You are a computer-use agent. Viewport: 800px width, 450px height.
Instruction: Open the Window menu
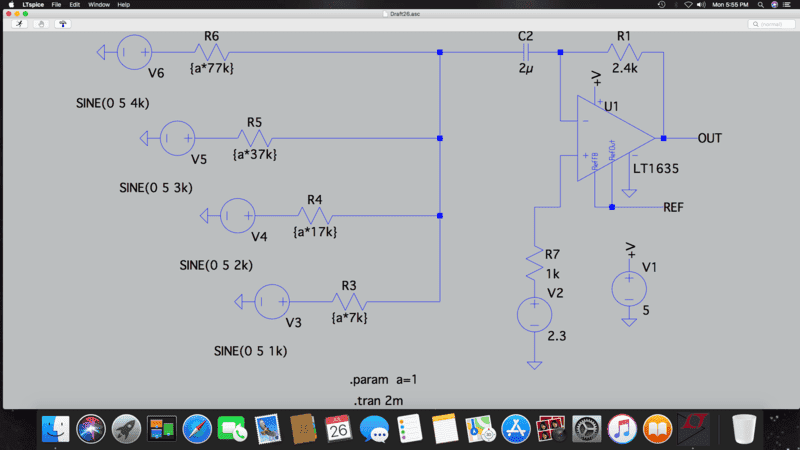[99, 5]
